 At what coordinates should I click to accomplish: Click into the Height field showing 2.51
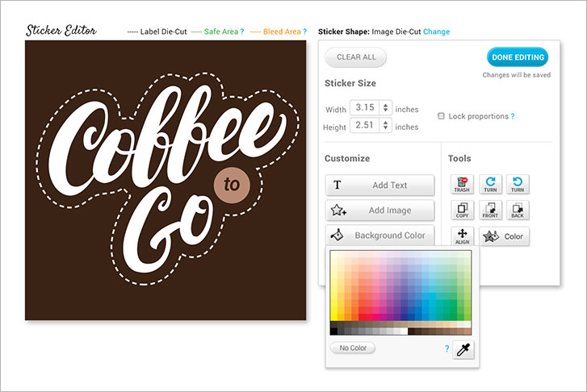pyautogui.click(x=365, y=125)
